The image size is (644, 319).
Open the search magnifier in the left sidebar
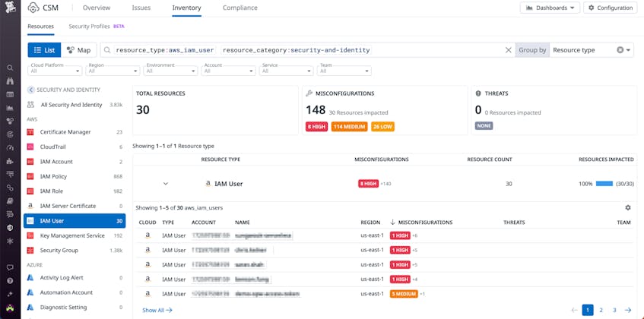11,68
